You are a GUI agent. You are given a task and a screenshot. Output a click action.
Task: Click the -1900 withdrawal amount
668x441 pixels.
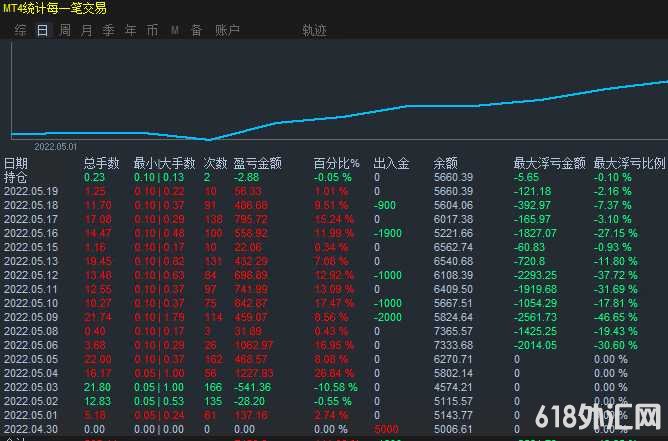tap(388, 233)
